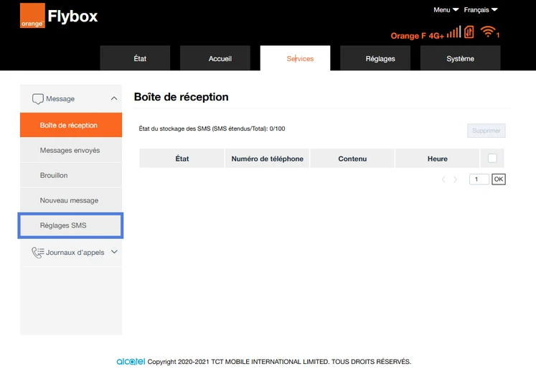The width and height of the screenshot is (536, 392).
Task: Collapse the Message section chevron
Action: pos(114,98)
